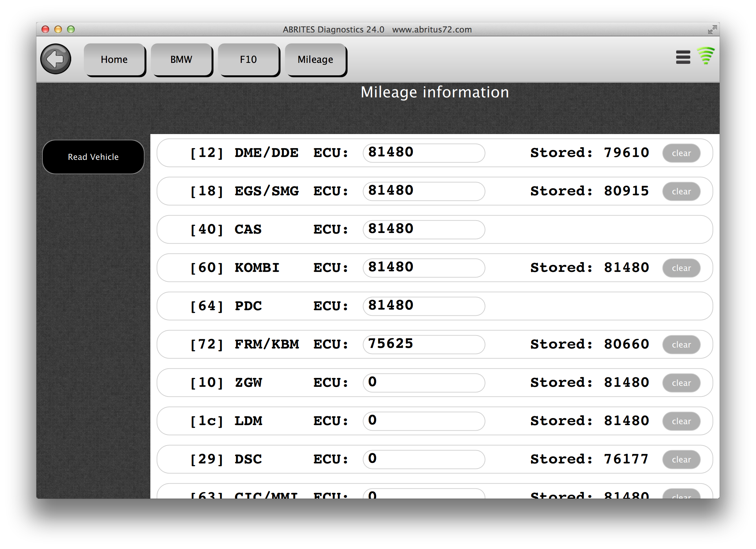
Task: Clear stored mileage on KOMBI row
Action: click(x=681, y=268)
